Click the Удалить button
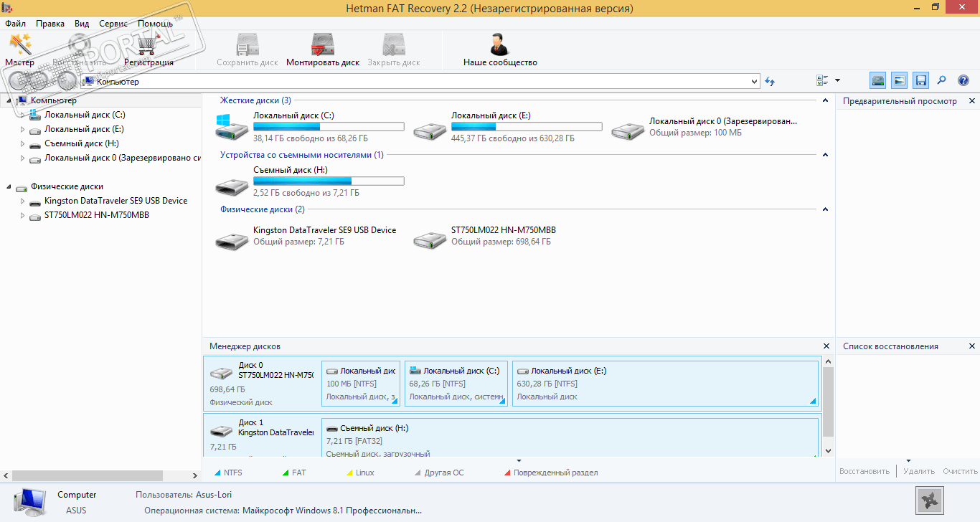 (919, 471)
